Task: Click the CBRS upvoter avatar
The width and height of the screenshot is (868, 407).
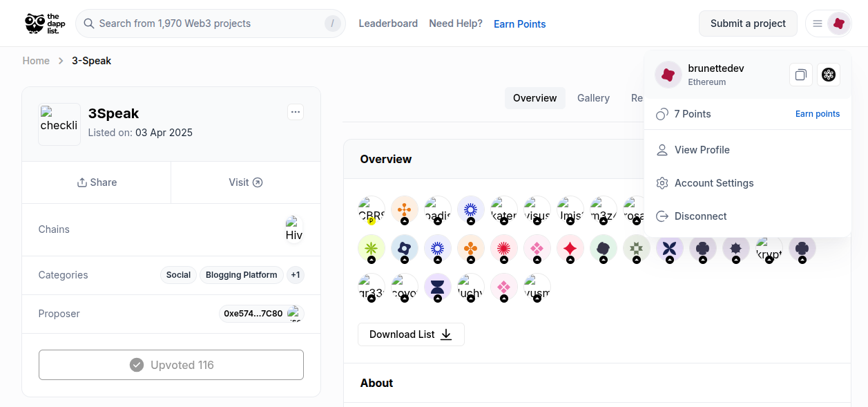Action: (372, 209)
